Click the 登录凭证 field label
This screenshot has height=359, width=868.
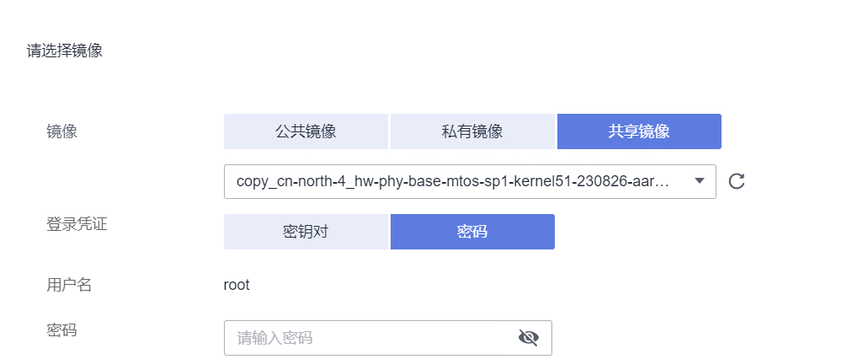coord(77,224)
